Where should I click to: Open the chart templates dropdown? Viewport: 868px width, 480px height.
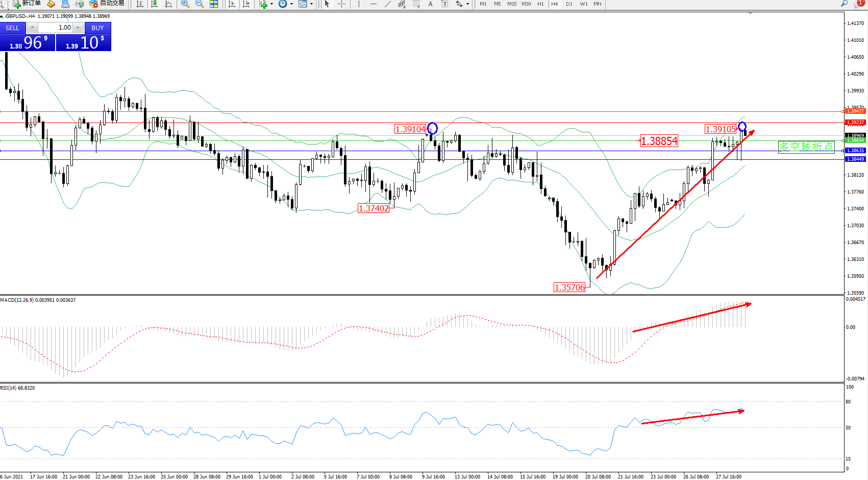point(311,4)
